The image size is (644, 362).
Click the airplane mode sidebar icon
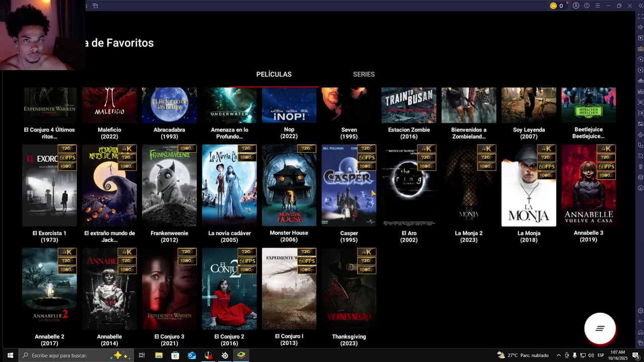pos(640,135)
